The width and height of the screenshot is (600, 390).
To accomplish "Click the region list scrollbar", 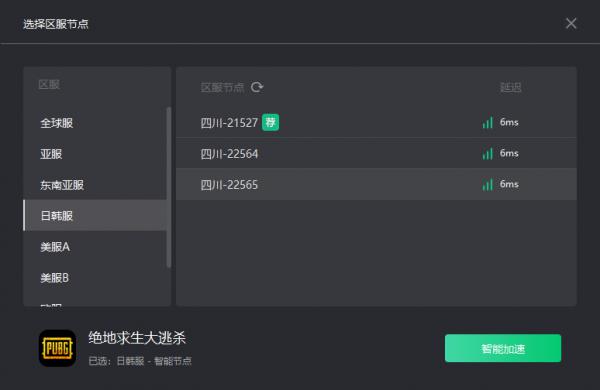I will (x=169, y=188).
